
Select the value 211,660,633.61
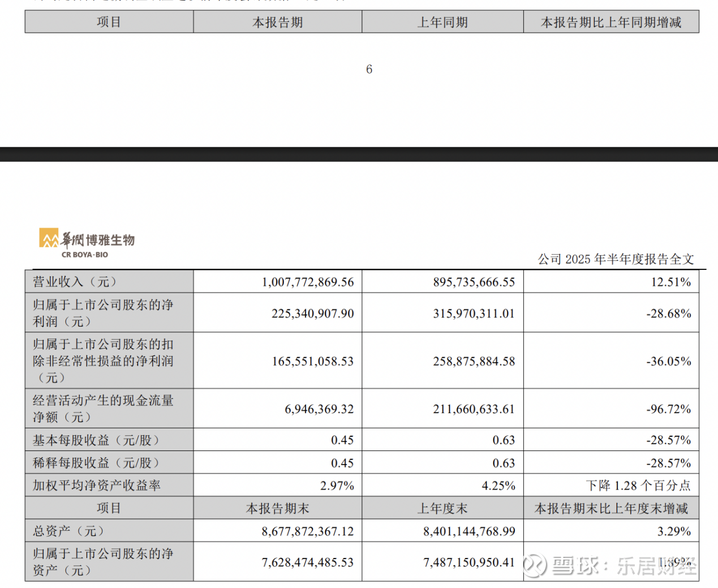tap(474, 409)
